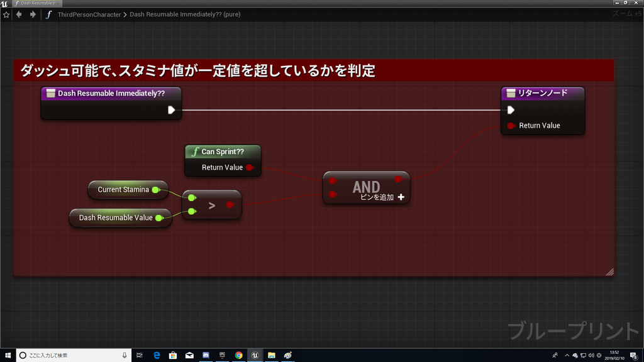The height and width of the screenshot is (362, 644).
Task: Open Unreal Engine from the taskbar
Action: point(255,355)
